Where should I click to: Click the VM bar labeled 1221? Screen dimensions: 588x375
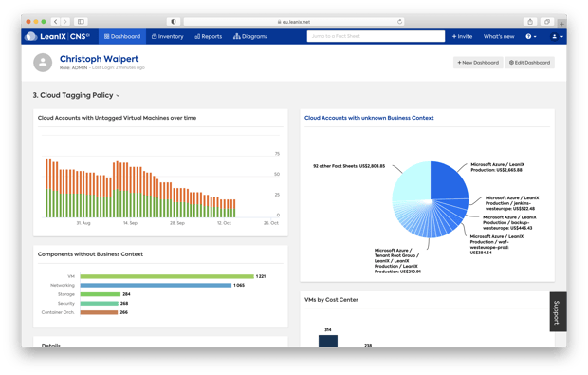[167, 276]
